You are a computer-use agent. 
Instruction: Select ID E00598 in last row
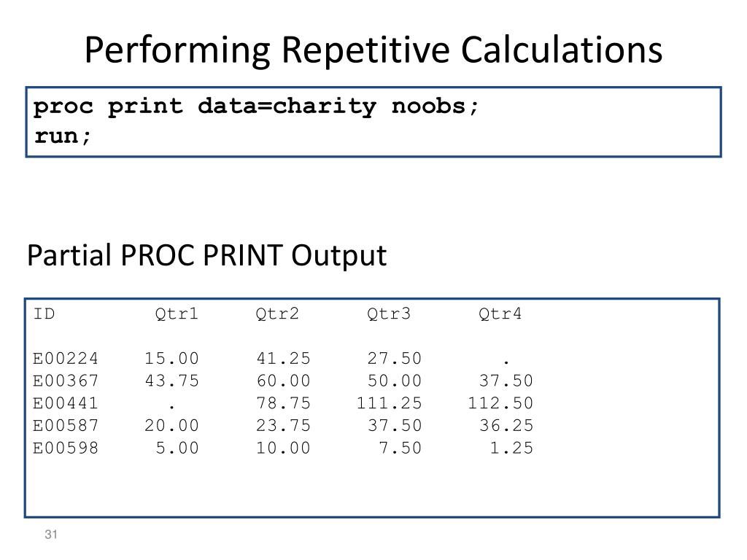tap(66, 448)
